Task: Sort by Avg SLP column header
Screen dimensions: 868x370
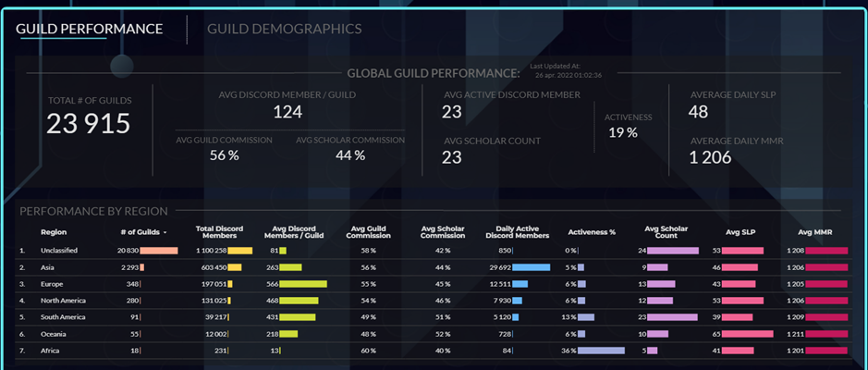Action: pyautogui.click(x=740, y=232)
